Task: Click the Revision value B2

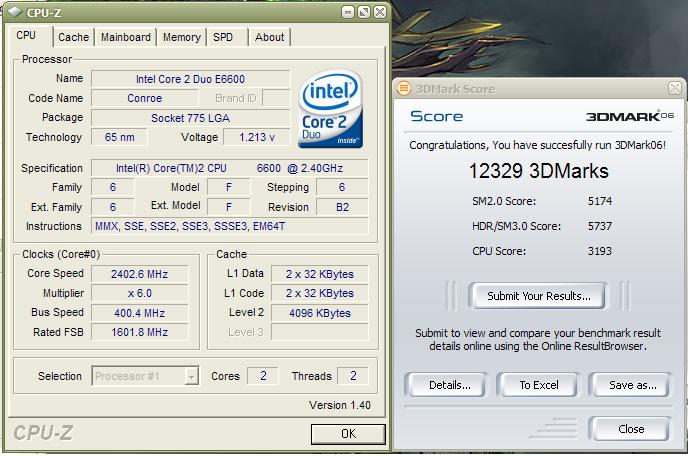Action: [x=342, y=207]
